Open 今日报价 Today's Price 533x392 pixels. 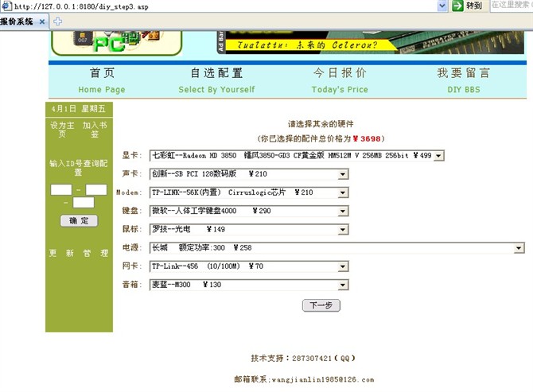340,80
